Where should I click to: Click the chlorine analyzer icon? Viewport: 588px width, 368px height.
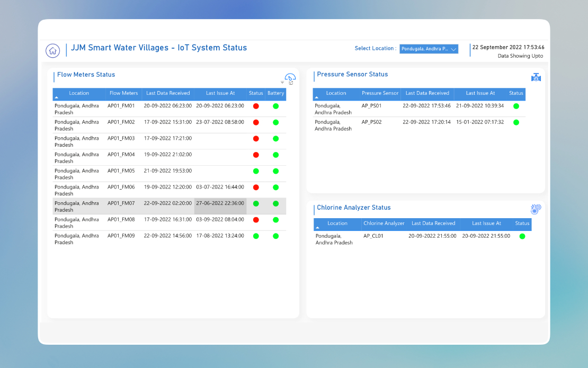[536, 209]
